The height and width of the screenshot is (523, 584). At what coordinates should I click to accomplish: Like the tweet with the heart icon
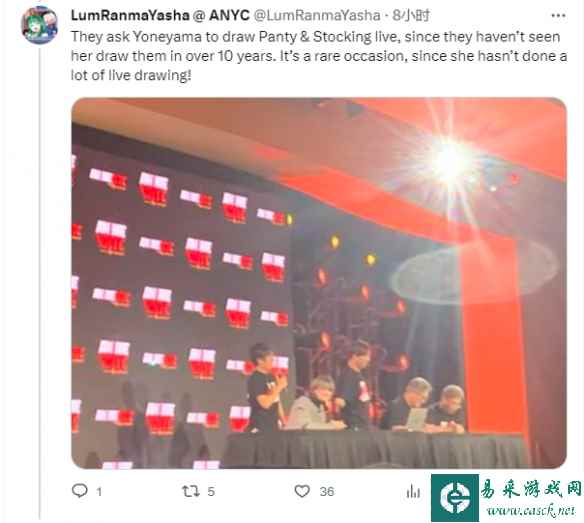click(302, 491)
